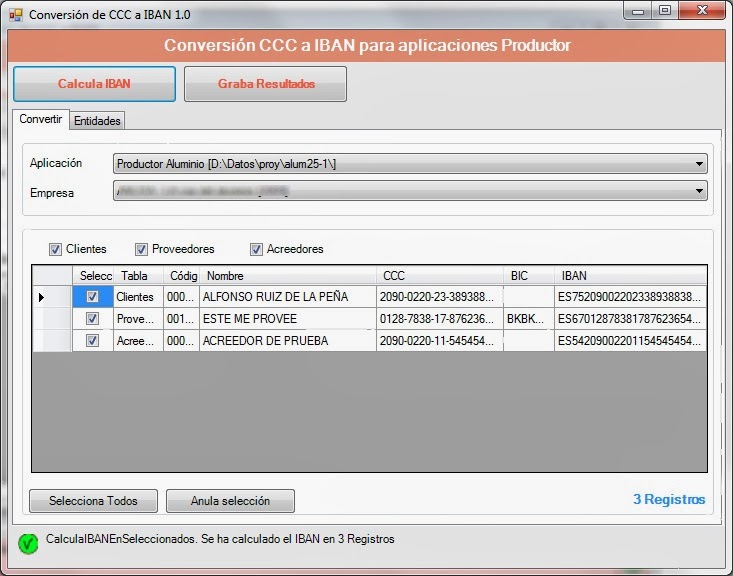
Task: Deselect the ALFONSO RUIZ DE LA PEÑA row checkbox
Action: 92,297
